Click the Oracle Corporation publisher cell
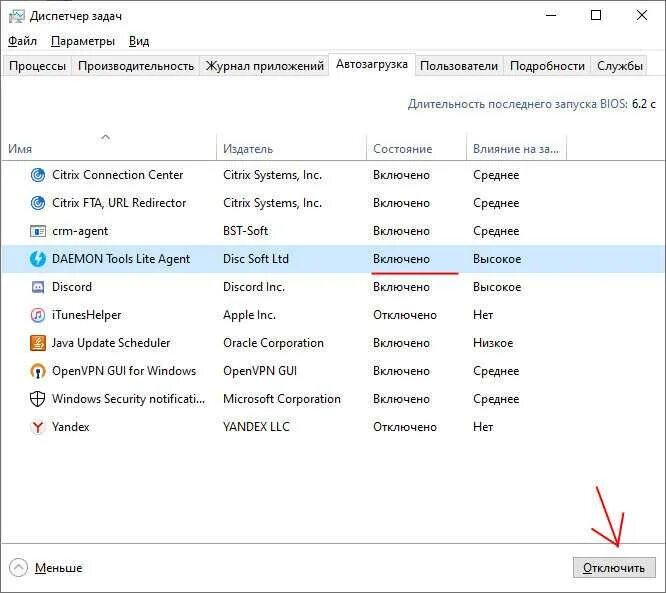666x593 pixels. click(273, 343)
